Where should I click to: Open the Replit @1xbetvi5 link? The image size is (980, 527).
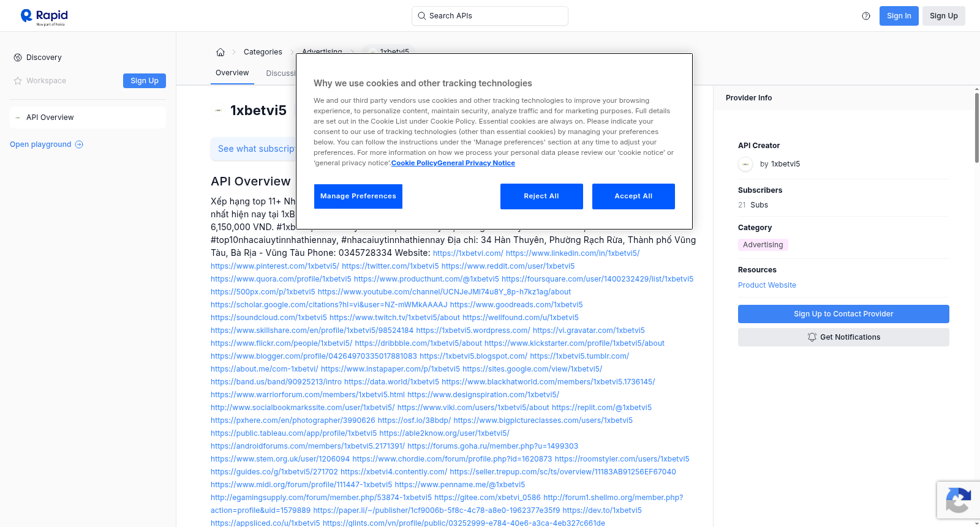601,408
